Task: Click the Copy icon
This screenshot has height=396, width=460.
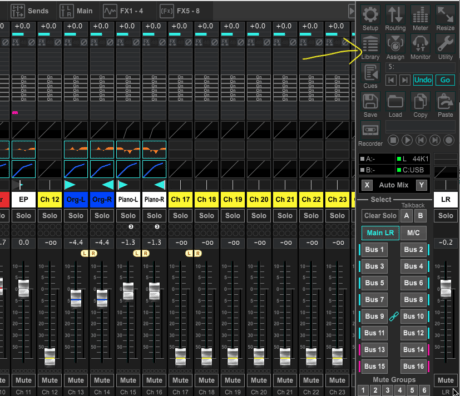Action: 420,105
